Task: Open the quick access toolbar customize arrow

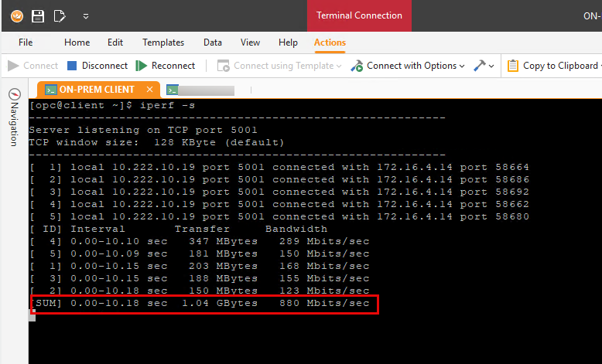Action: coord(85,15)
